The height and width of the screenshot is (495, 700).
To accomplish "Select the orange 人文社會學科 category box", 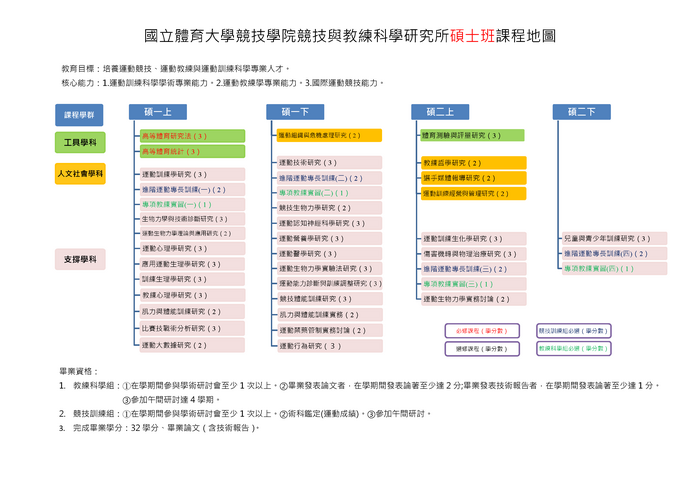I will [x=80, y=174].
